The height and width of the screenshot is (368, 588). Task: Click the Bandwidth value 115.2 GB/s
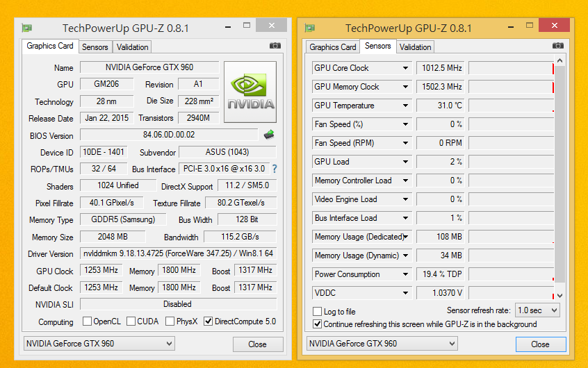tap(240, 237)
